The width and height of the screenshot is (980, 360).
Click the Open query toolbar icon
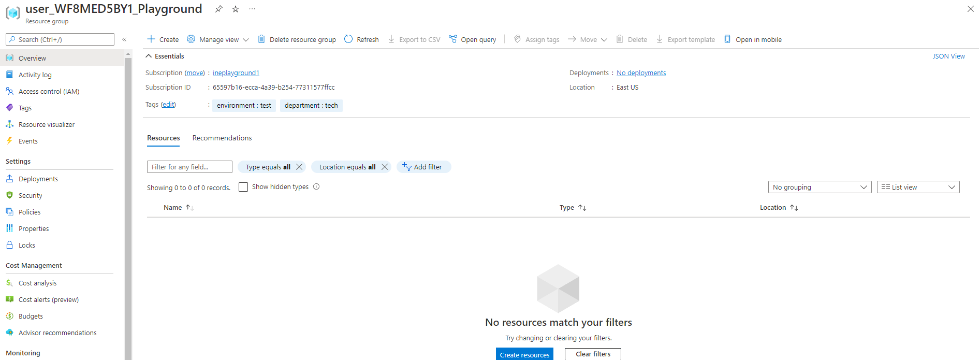pyautogui.click(x=453, y=39)
